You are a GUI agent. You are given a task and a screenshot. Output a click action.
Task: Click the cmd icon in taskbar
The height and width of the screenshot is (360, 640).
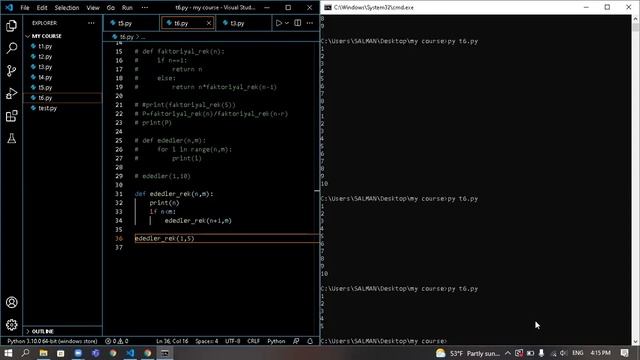tap(165, 353)
